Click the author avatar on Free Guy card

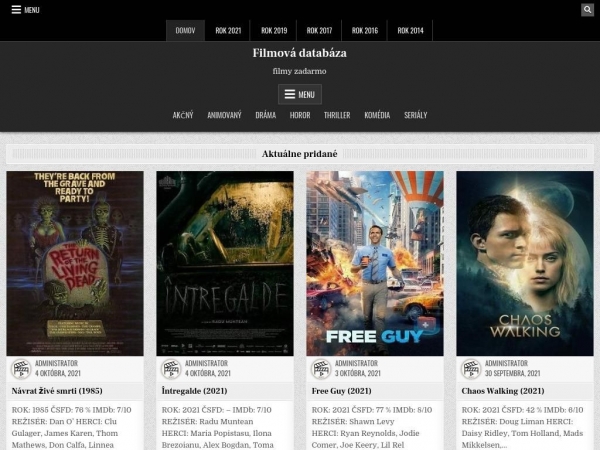(321, 369)
